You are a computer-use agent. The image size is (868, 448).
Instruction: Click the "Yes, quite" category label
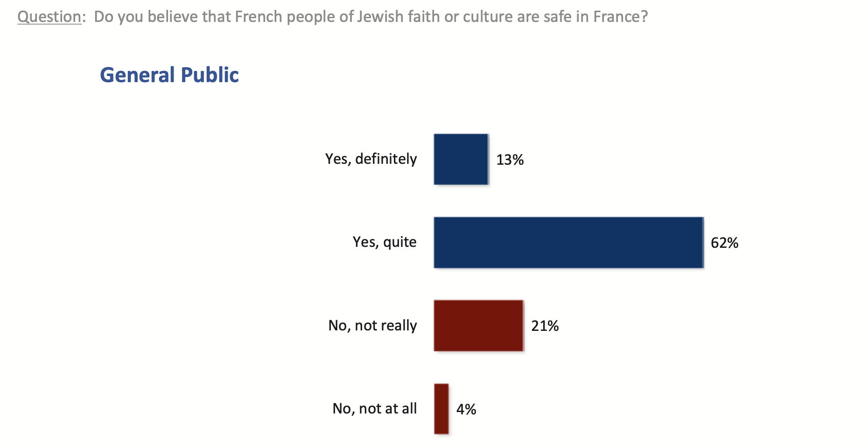(385, 242)
